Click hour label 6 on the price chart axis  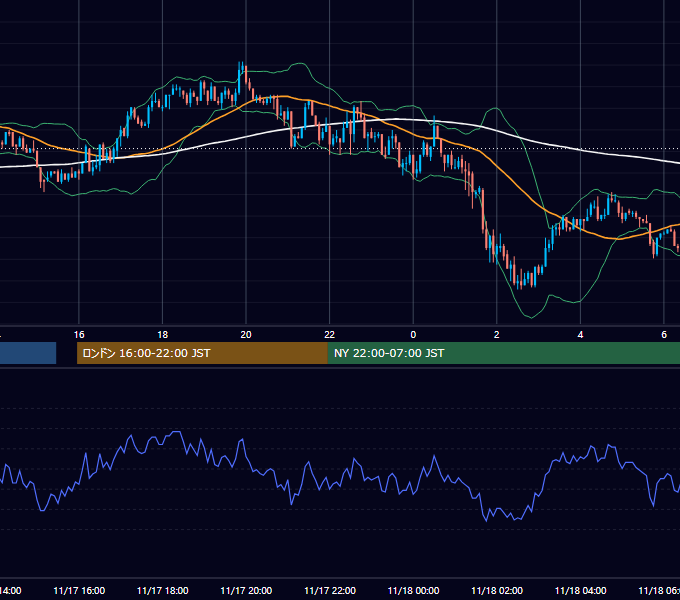(664, 335)
